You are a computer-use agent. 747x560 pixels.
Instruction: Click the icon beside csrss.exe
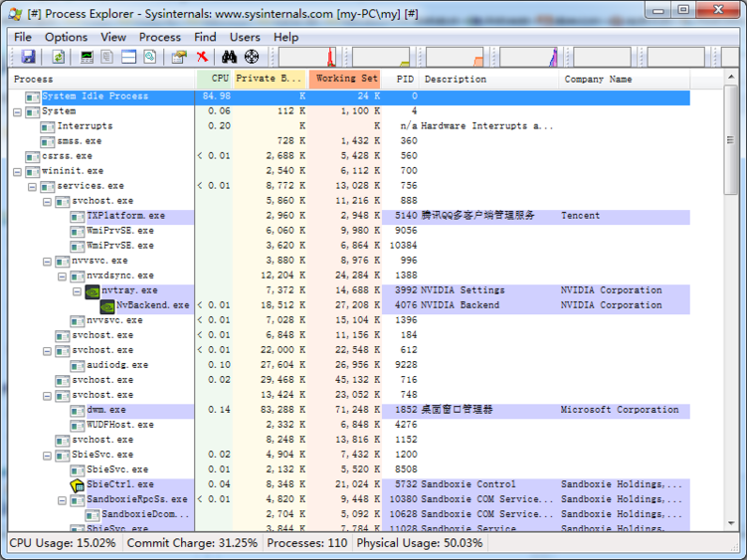33,157
